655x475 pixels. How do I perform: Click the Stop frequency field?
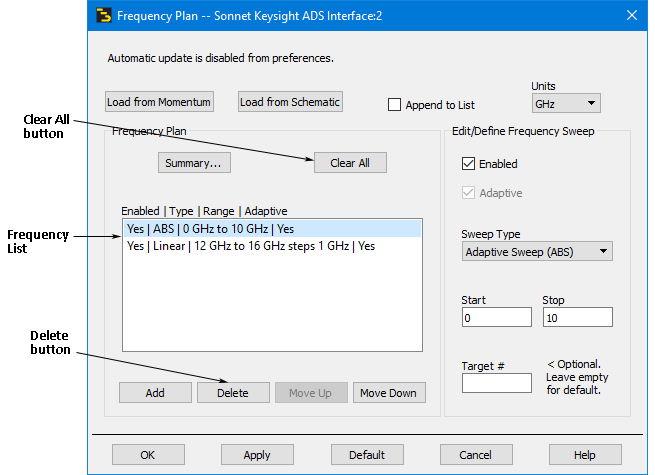tap(577, 318)
